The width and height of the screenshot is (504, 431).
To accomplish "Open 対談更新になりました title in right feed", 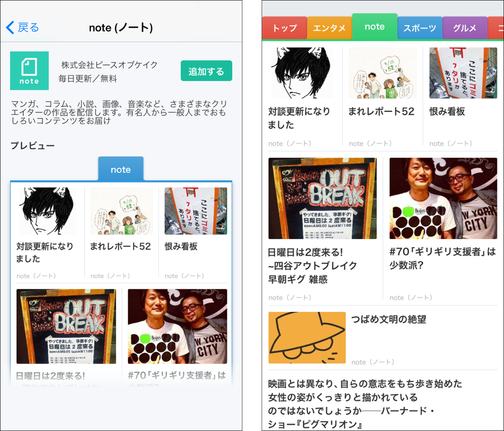I will [x=299, y=118].
